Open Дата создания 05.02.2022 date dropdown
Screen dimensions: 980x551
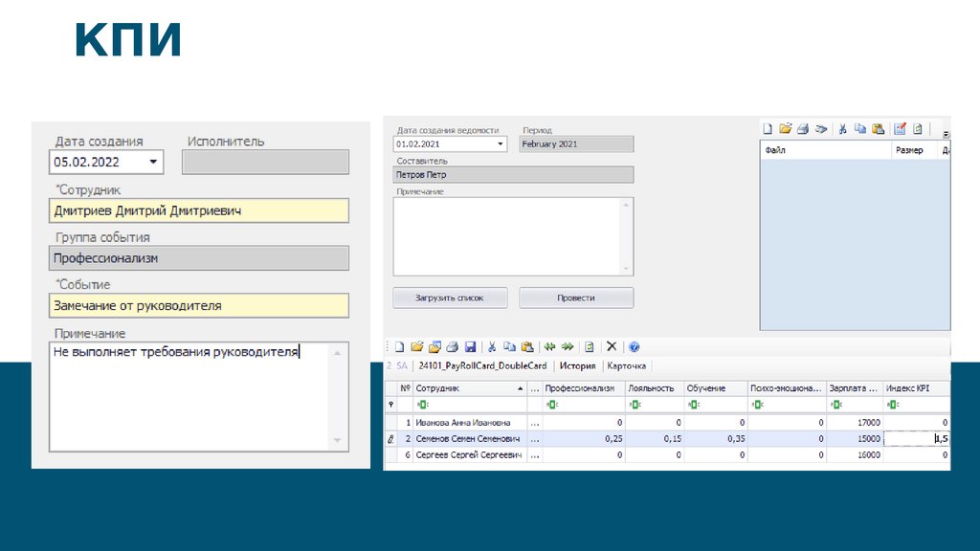(x=153, y=162)
